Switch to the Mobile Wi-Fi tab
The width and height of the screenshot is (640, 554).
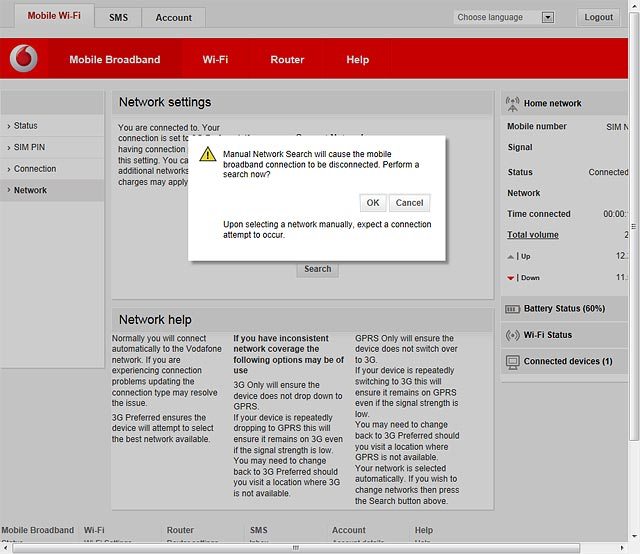click(54, 16)
